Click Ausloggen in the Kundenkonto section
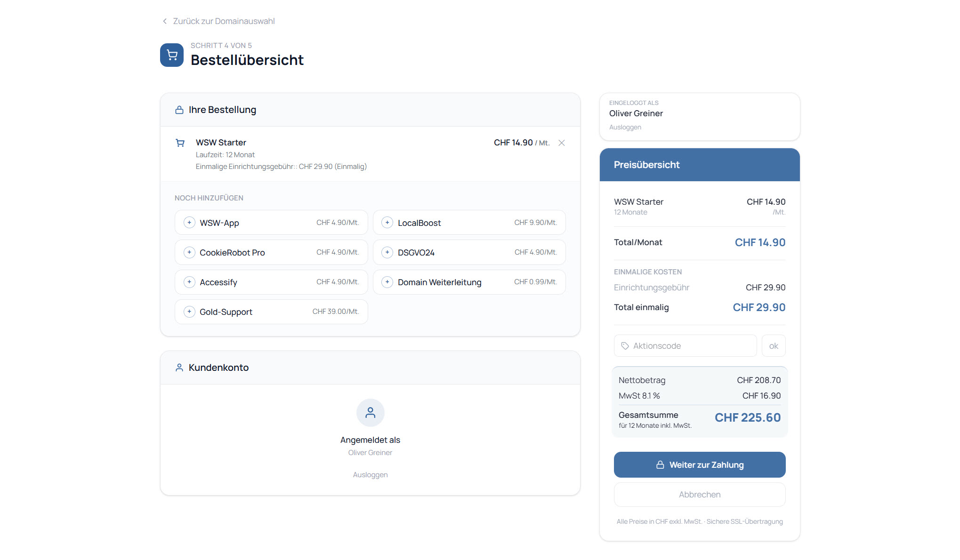This screenshot has width=960, height=560. 370,475
